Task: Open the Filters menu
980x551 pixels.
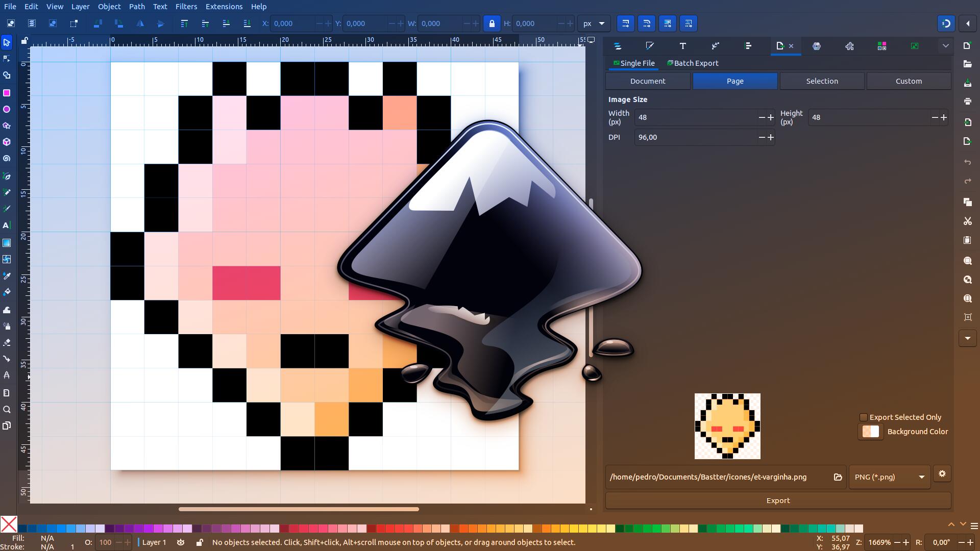Action: [x=186, y=7]
